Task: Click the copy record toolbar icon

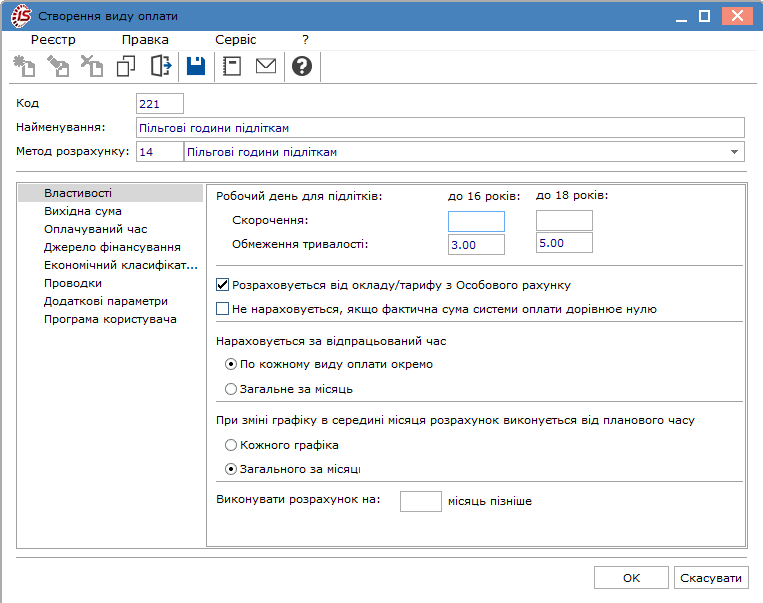Action: (126, 66)
